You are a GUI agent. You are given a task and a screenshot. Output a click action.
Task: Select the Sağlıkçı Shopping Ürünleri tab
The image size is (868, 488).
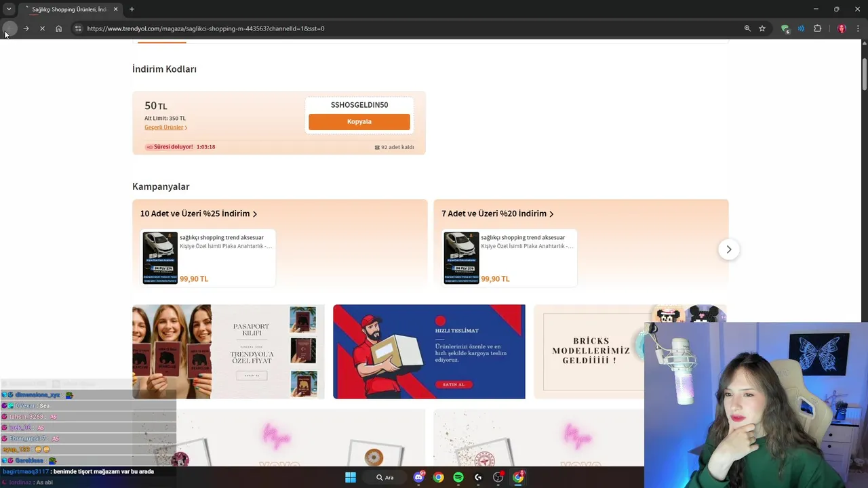click(x=70, y=9)
